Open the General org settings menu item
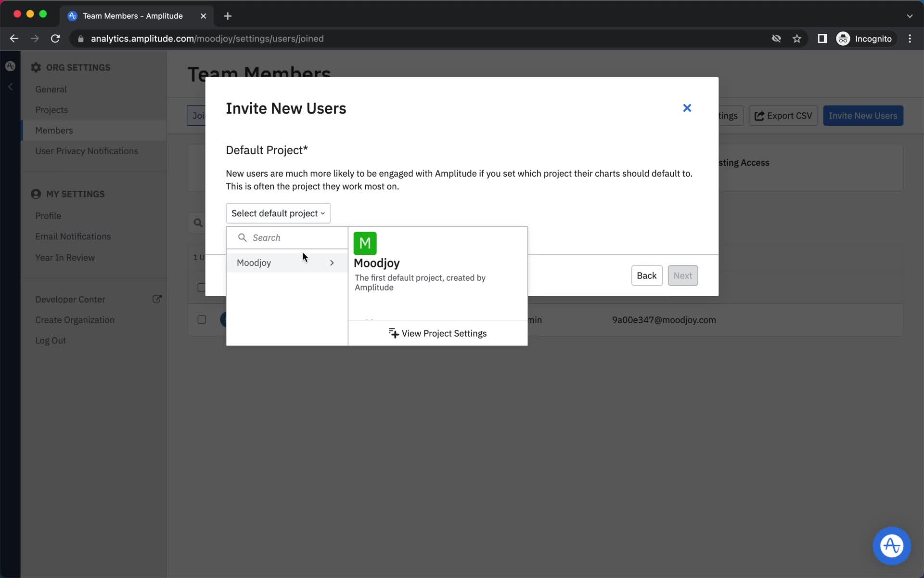 click(x=51, y=89)
